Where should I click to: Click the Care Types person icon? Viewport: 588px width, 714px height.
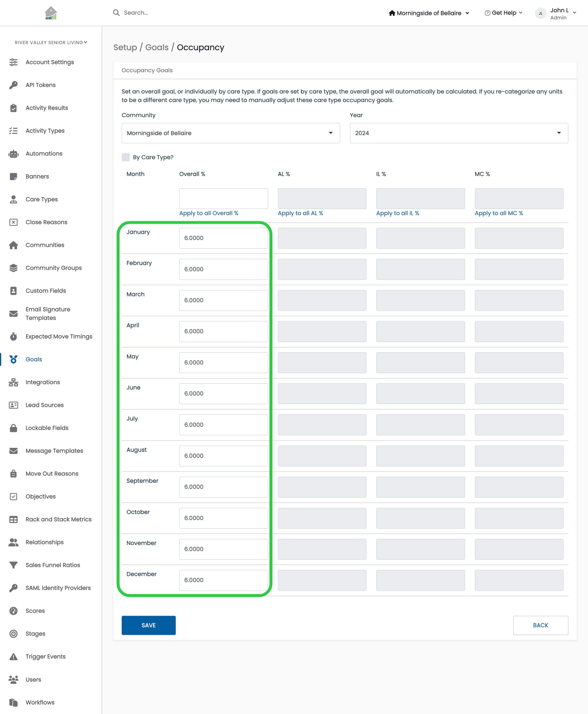(13, 199)
